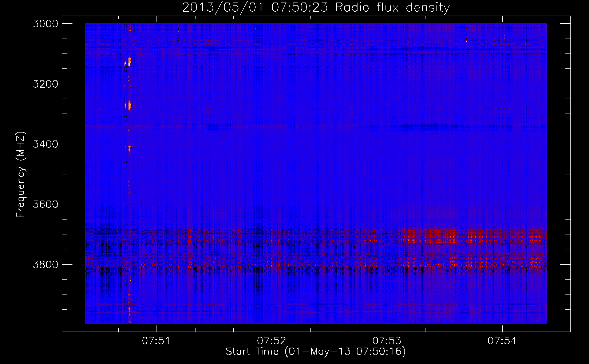Click the 07:53 time tick label

(387, 341)
